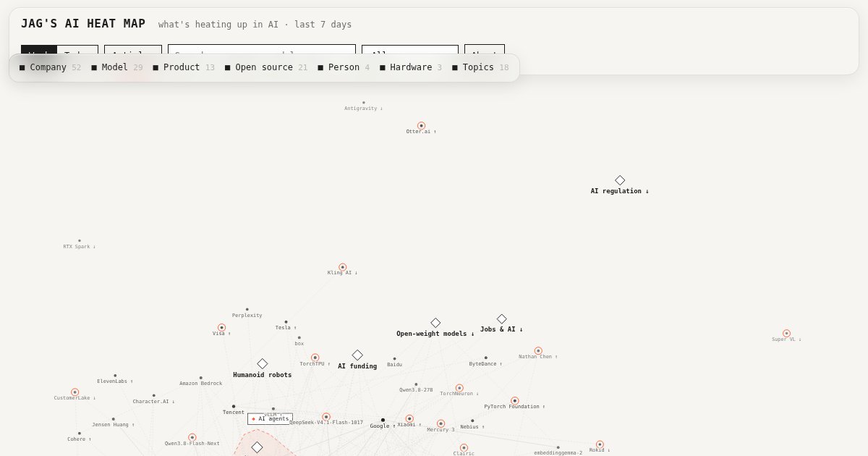
Task: Open the Humanoid robots topic diamond
Action: coord(263,364)
